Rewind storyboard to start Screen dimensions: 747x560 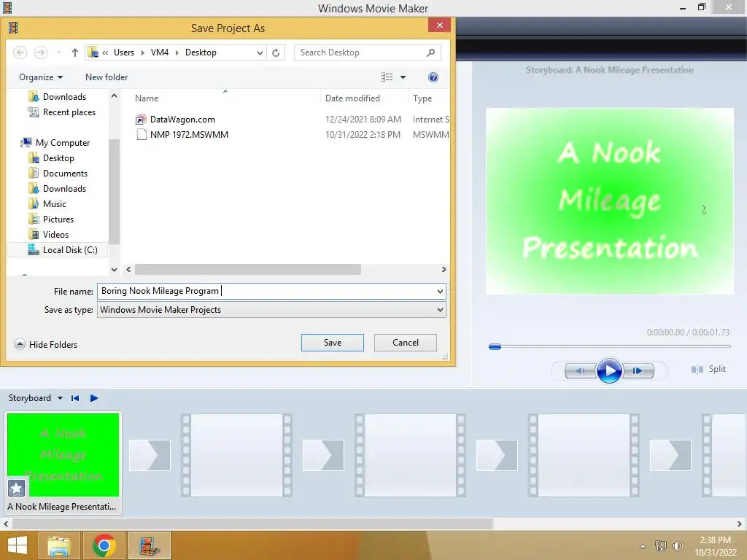click(75, 398)
